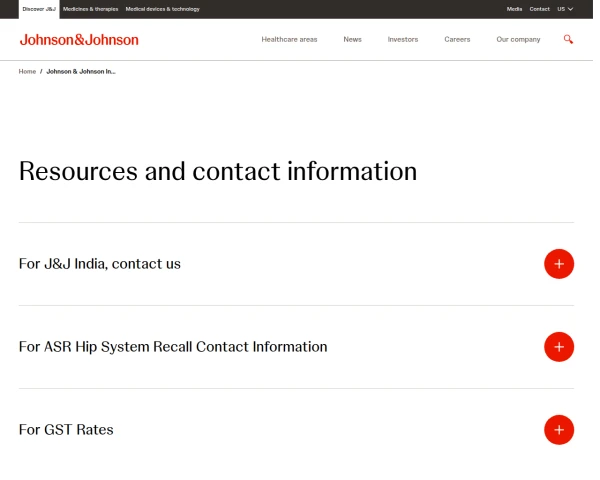Viewport: 600px width, 480px height.
Task: Expand J&J India section with plus icon
Action: [558, 264]
